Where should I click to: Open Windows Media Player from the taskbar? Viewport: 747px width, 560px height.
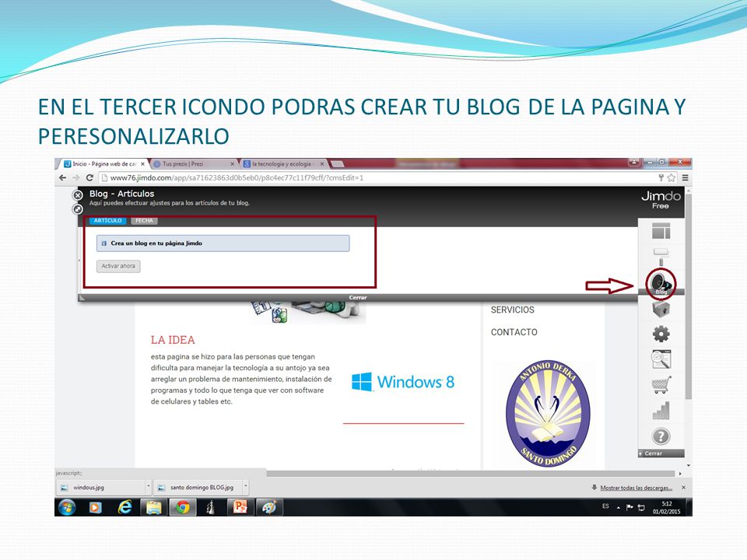(95, 508)
